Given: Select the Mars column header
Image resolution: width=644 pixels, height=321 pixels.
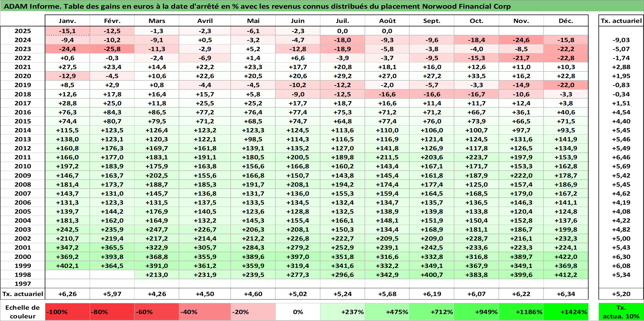Looking at the screenshot, I should tap(157, 21).
